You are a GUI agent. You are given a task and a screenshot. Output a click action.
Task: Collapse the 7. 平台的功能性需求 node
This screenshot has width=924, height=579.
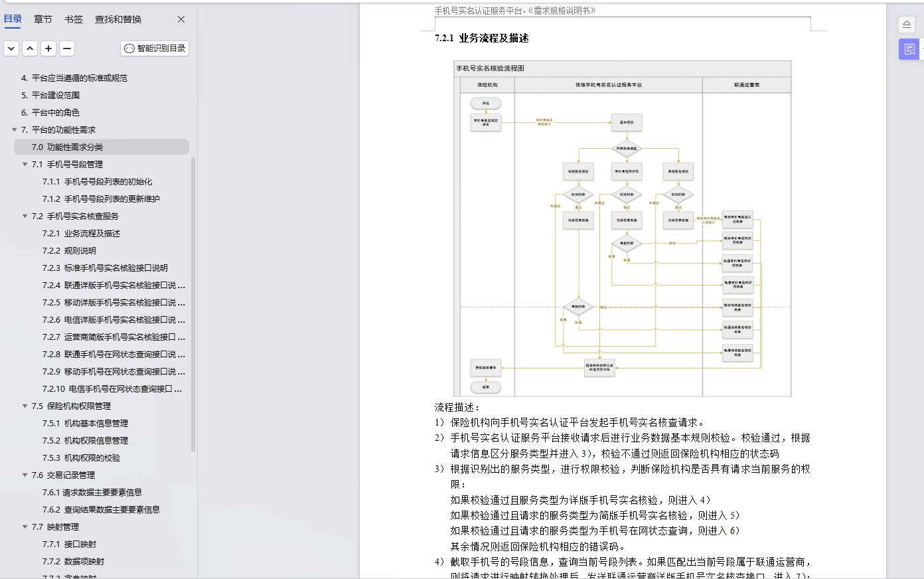[x=15, y=129]
